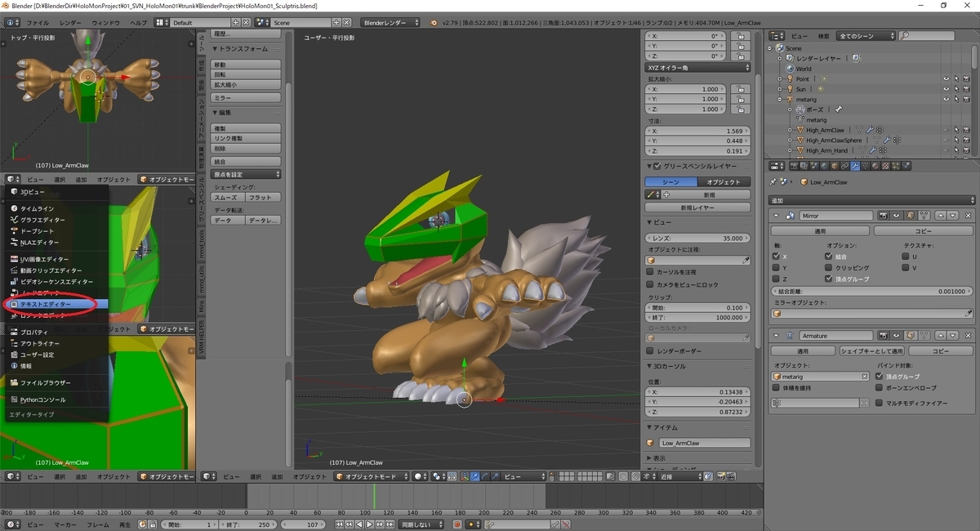Adjust the 結合距離 value field
The width and height of the screenshot is (980, 531).
(x=872, y=290)
